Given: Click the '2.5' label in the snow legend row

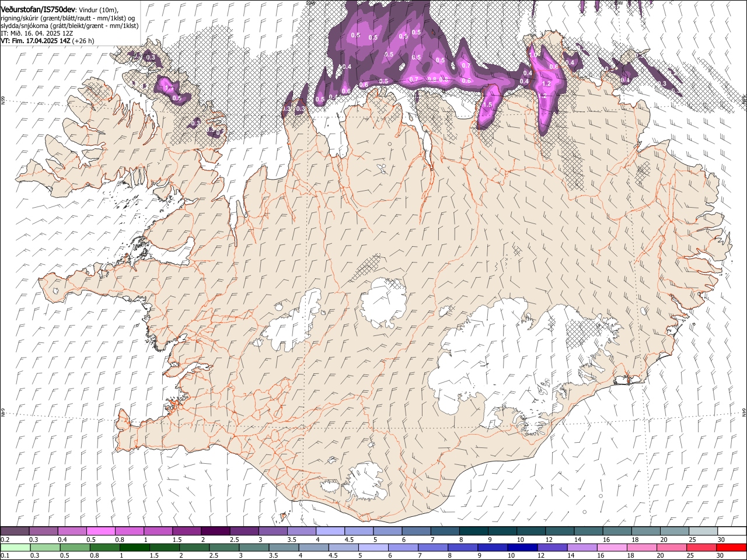Looking at the screenshot, I should [235, 540].
